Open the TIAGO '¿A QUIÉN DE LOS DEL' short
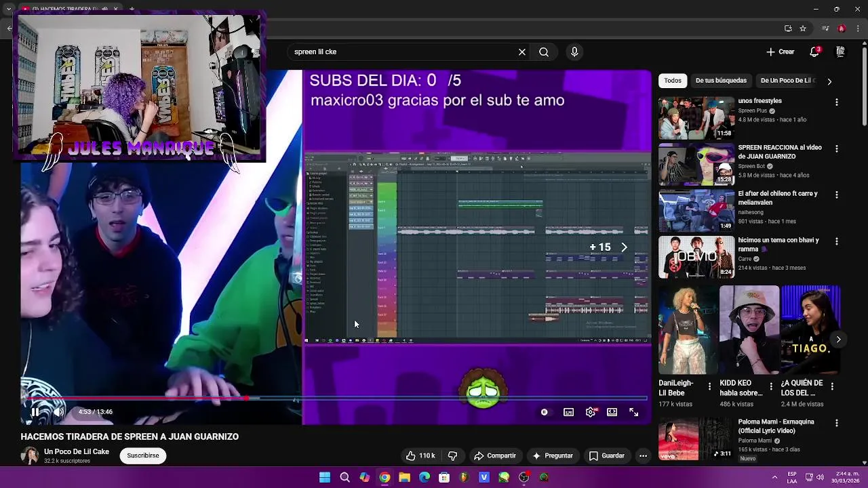Viewport: 868px width, 488px height. pos(810,330)
